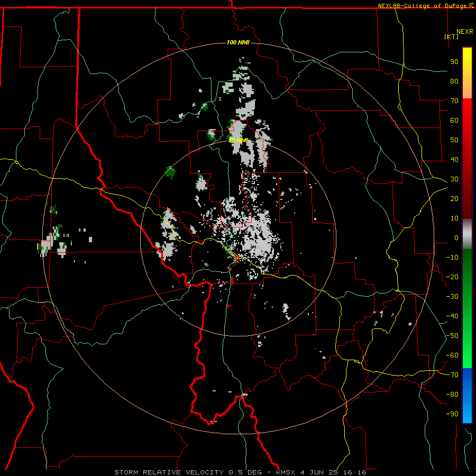476x476 pixels.
Task: Click the -60 value on the velocity scale
Action: pyautogui.click(x=452, y=355)
